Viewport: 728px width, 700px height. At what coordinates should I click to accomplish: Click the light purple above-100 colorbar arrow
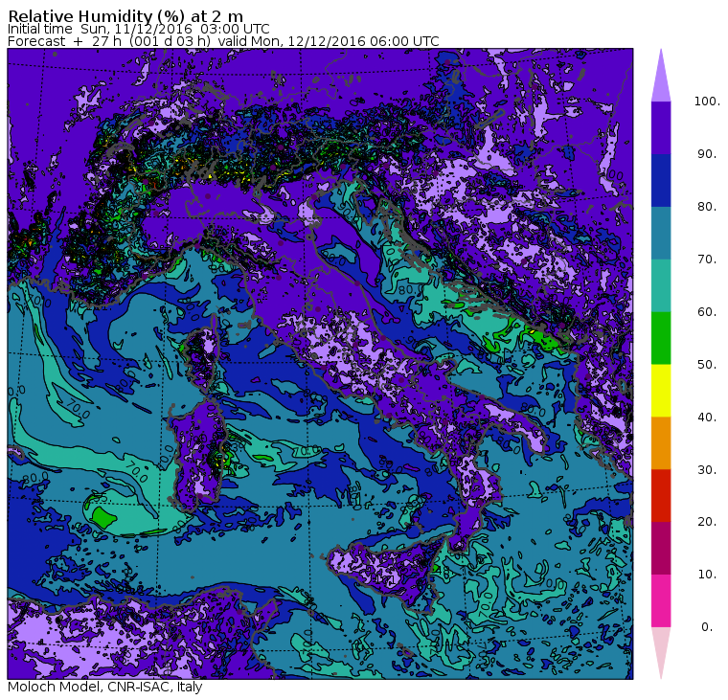[x=661, y=76]
